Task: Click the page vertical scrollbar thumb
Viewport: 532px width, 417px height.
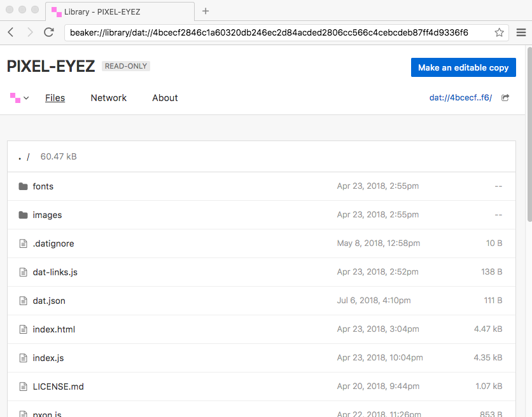Action: [529, 134]
